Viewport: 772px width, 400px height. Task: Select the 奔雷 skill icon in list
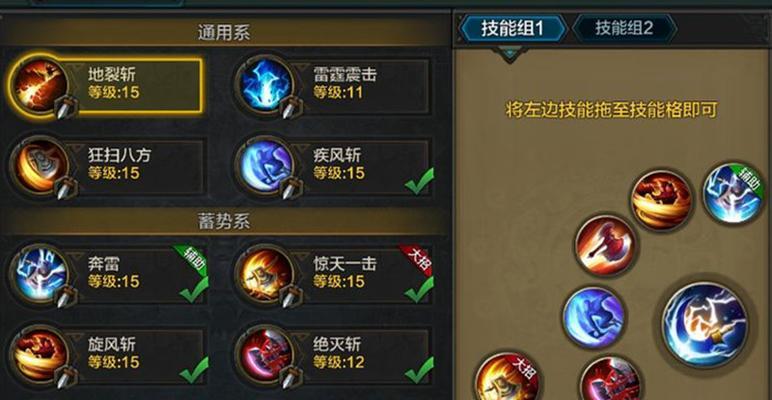coord(40,274)
